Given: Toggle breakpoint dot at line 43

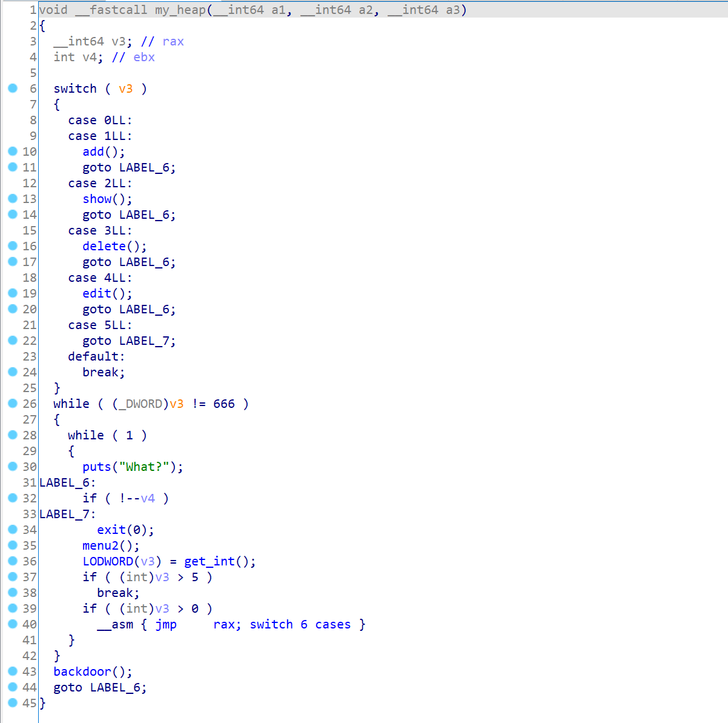Looking at the screenshot, I should 13,671.
